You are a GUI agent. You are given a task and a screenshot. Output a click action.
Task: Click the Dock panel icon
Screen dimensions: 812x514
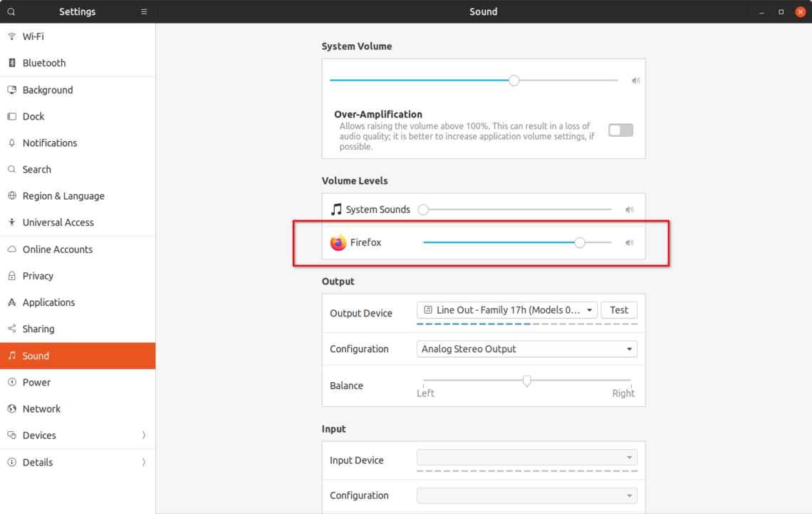12,116
